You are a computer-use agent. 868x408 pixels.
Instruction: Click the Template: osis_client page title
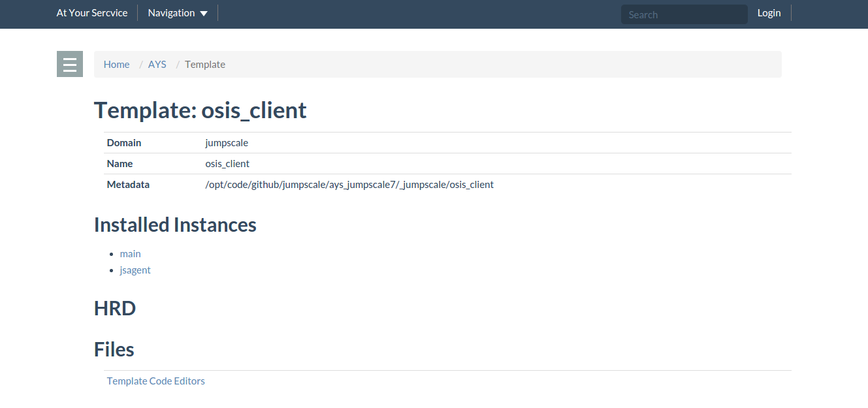pos(200,110)
